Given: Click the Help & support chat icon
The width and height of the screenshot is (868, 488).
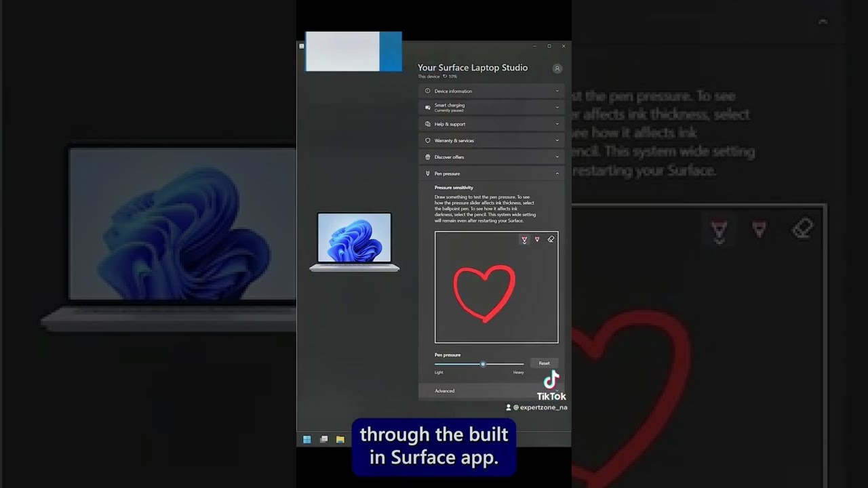Looking at the screenshot, I should [428, 124].
